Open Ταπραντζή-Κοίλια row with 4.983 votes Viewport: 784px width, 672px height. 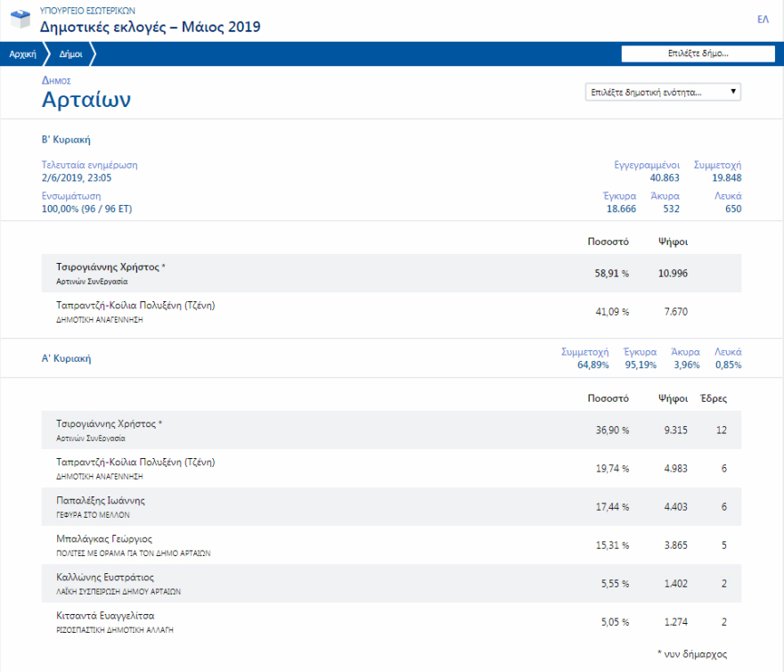pyautogui.click(x=135, y=462)
